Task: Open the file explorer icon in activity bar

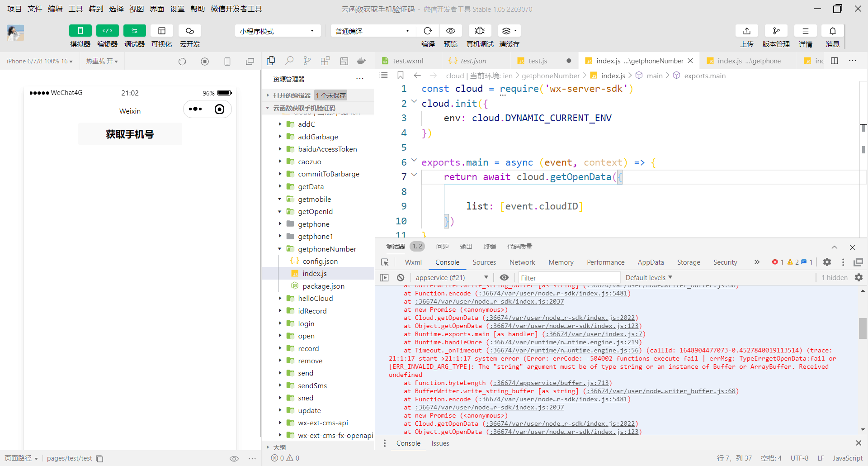Action: (271, 61)
